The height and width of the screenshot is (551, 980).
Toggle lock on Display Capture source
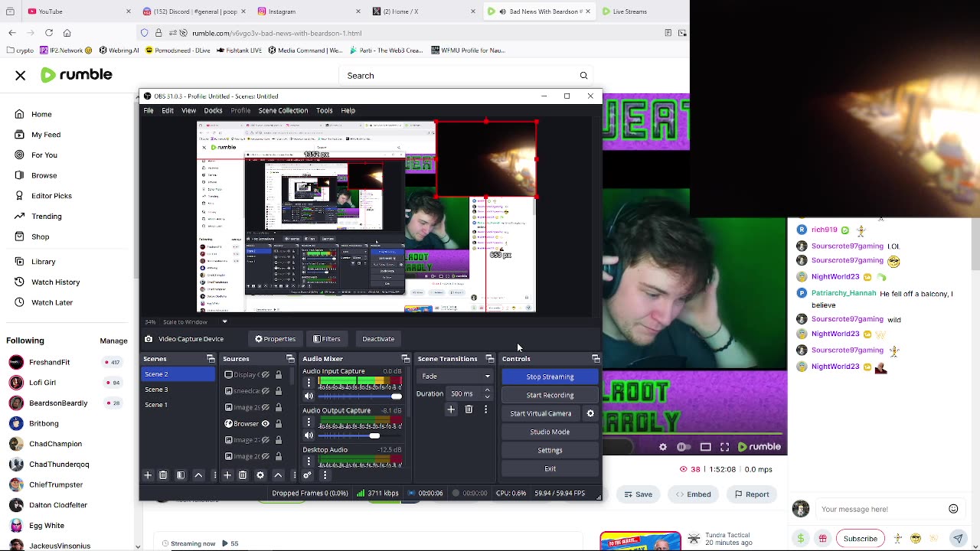pyautogui.click(x=279, y=375)
